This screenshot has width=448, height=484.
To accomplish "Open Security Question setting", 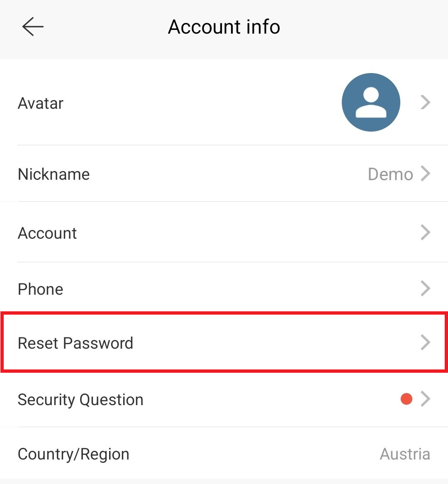I will [x=224, y=399].
